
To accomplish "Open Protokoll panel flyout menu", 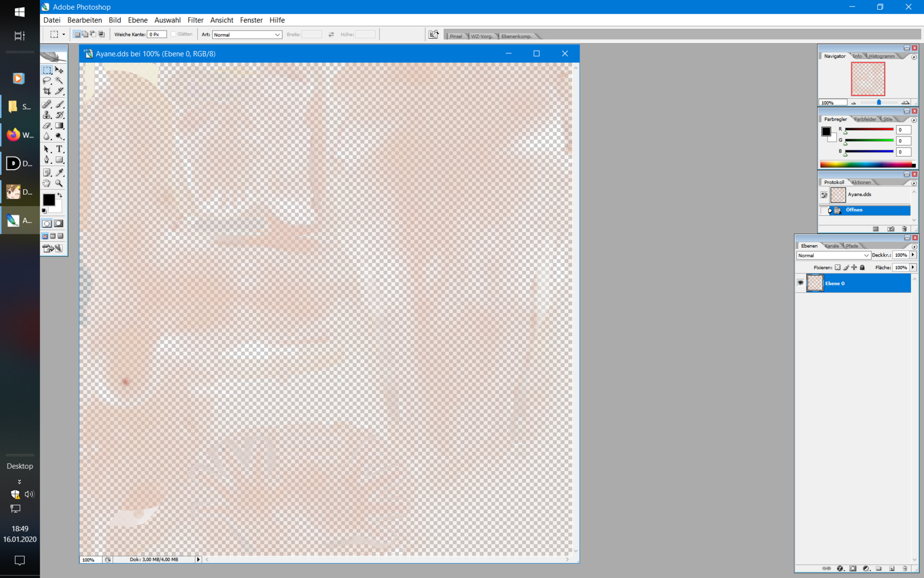I will (914, 183).
